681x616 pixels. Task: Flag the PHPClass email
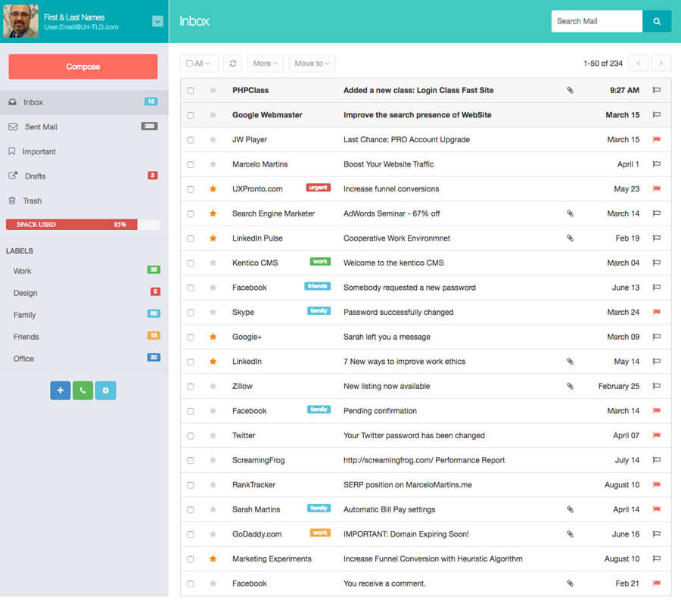coord(657,90)
